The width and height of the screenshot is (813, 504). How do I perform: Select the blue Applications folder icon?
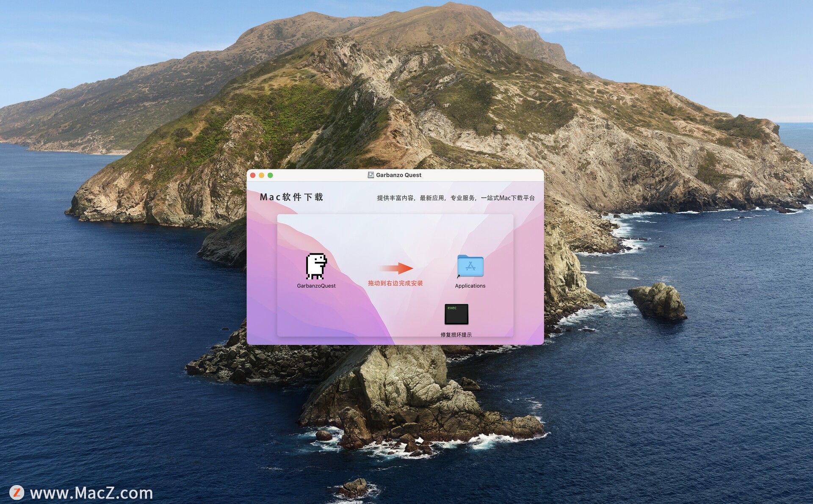[x=470, y=266]
